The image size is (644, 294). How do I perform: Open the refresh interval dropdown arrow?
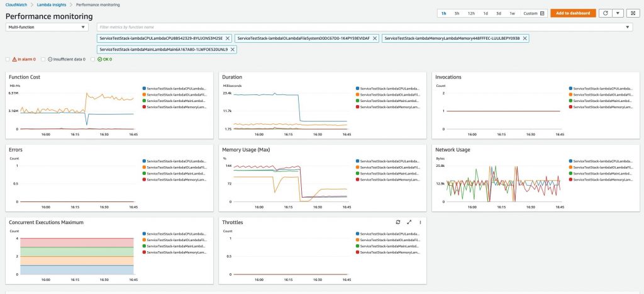pos(618,13)
